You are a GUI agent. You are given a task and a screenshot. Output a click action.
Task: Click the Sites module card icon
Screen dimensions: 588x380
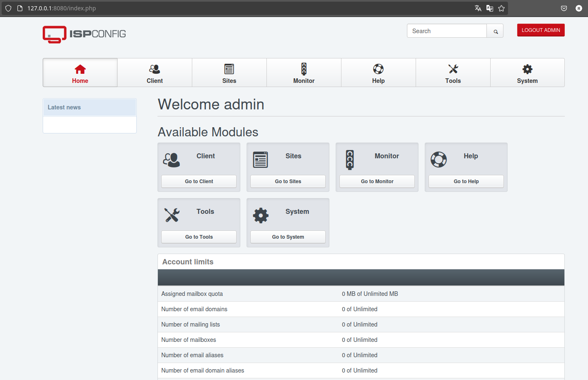click(261, 160)
